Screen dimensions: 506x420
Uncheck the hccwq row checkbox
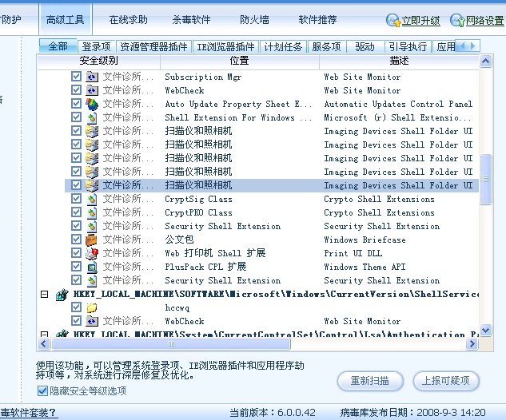pos(76,307)
